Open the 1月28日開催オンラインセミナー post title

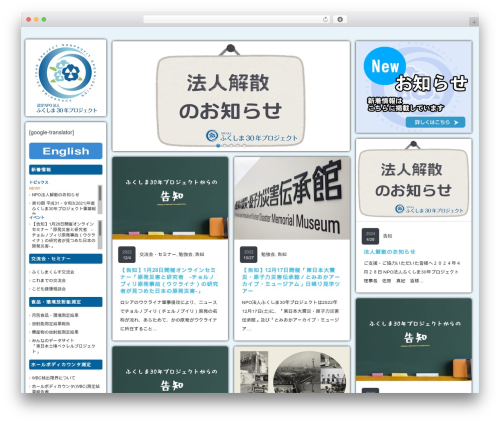[169, 280]
